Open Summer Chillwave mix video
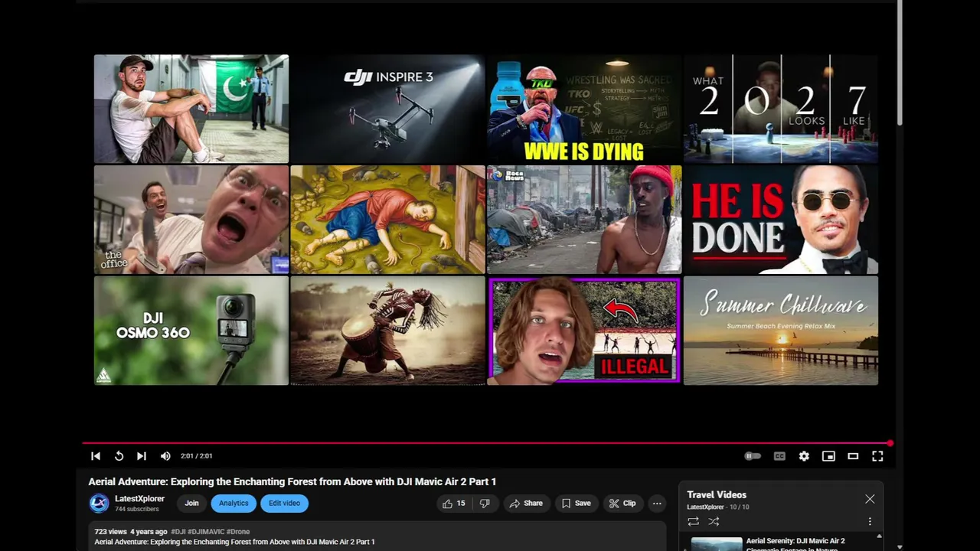Image resolution: width=980 pixels, height=551 pixels. [781, 331]
